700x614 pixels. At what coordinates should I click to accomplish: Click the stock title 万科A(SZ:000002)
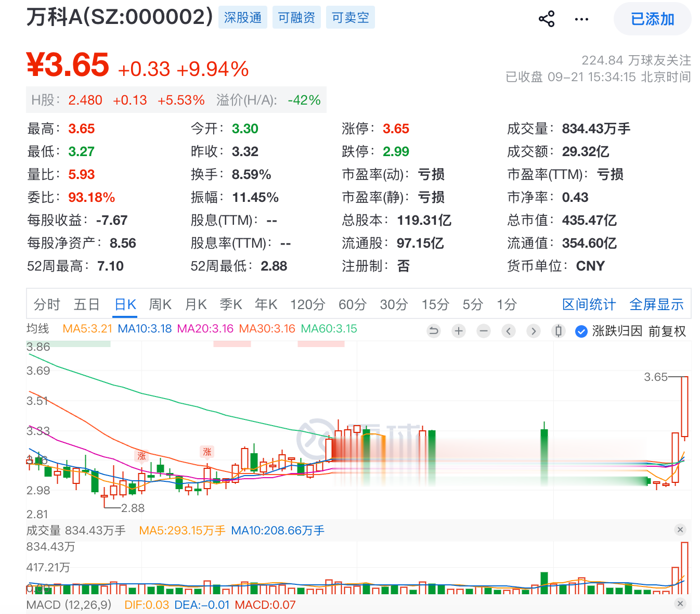(x=120, y=17)
